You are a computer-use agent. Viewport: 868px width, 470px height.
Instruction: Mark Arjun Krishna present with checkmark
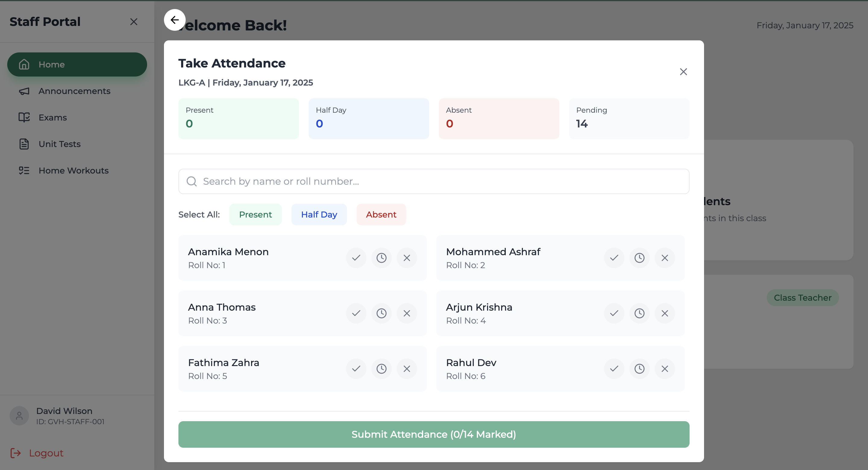[x=614, y=313]
